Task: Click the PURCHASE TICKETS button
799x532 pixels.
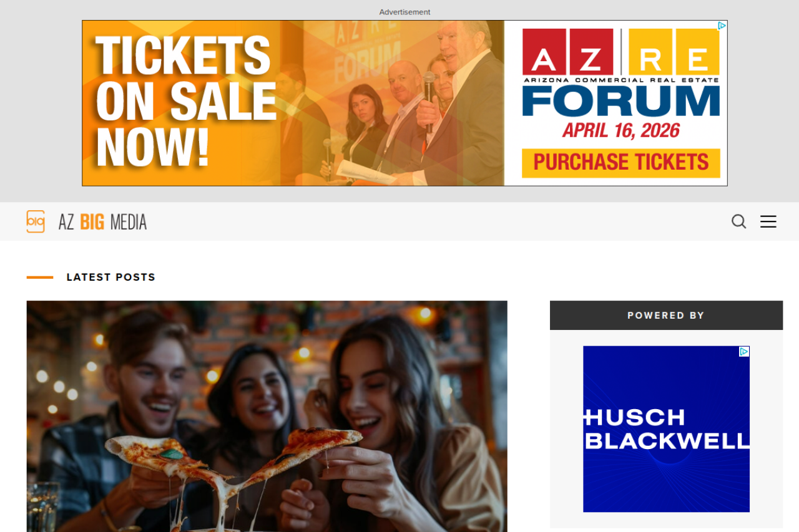Action: 621,163
